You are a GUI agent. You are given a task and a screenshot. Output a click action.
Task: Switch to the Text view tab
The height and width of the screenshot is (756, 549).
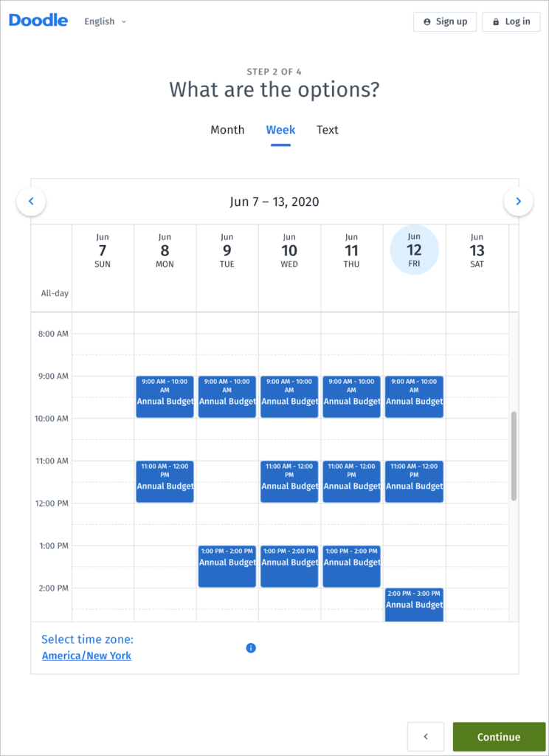point(328,130)
